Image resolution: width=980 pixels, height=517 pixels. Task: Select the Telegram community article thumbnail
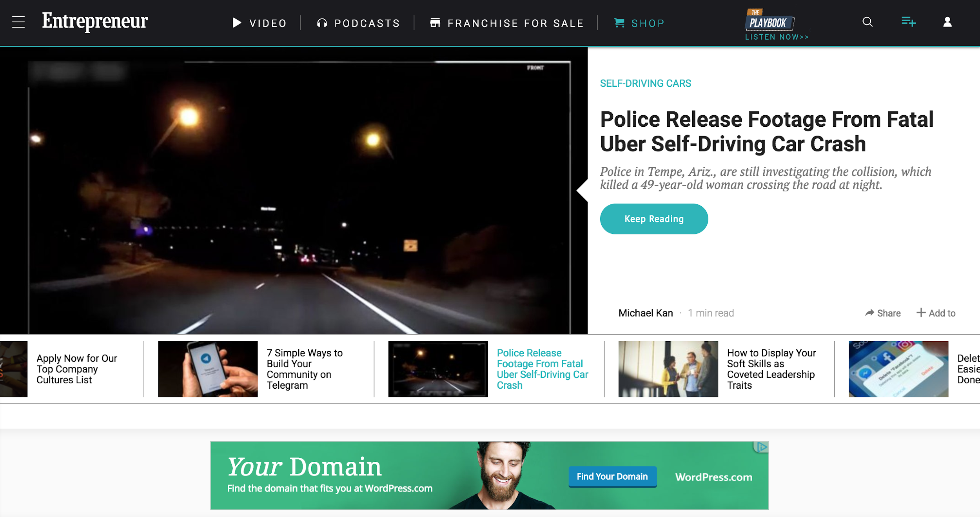click(x=208, y=369)
